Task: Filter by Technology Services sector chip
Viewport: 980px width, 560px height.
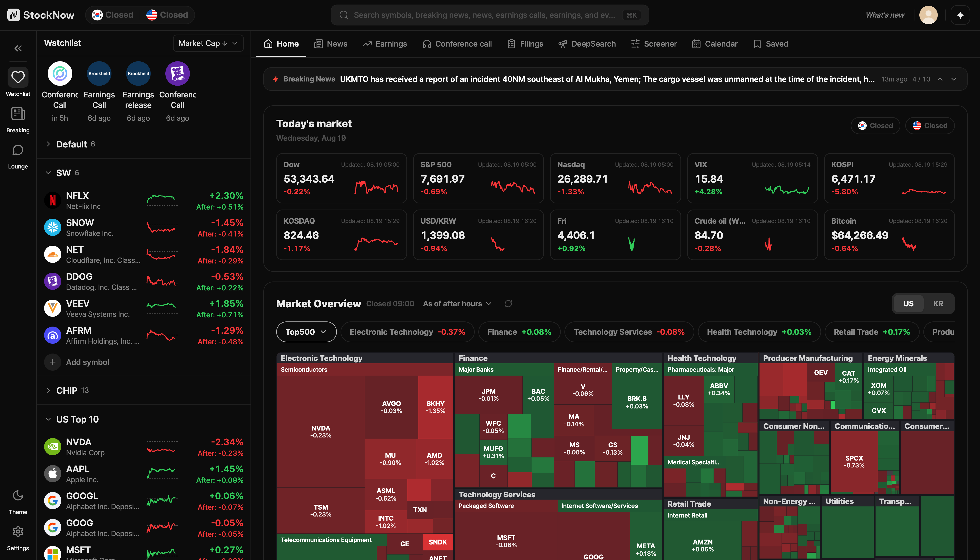Action: pos(629,332)
